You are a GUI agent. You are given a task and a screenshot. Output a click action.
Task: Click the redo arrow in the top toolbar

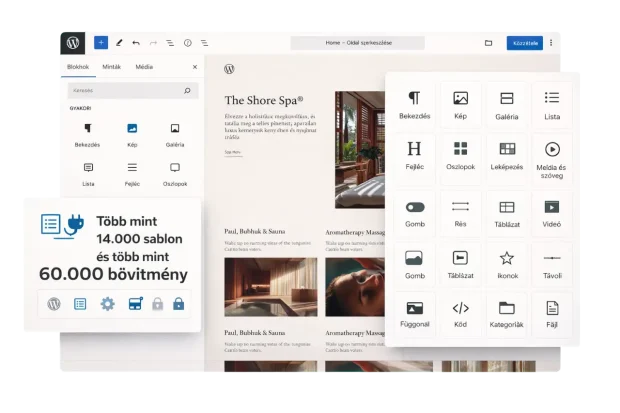(x=153, y=43)
